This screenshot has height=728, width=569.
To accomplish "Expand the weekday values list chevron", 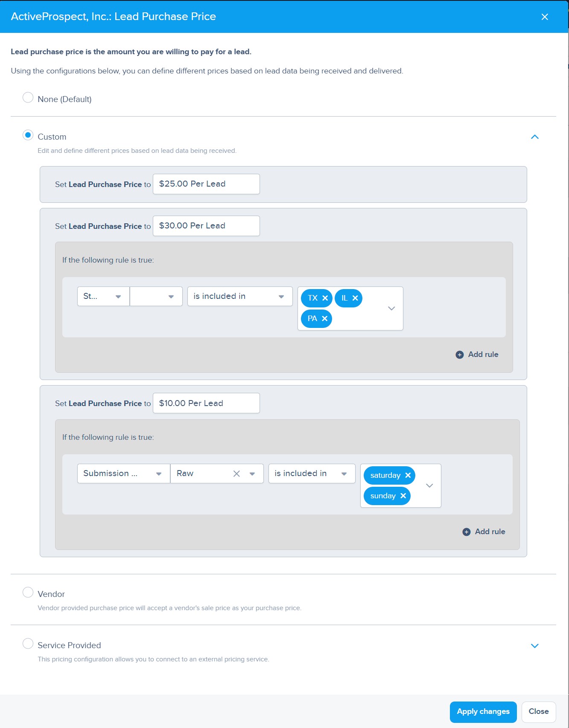I will coord(429,485).
